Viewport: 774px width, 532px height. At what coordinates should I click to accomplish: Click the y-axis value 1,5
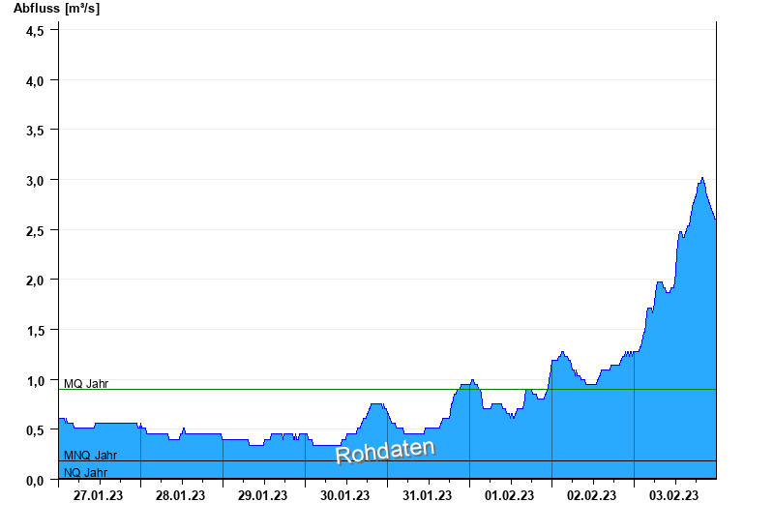click(x=35, y=331)
